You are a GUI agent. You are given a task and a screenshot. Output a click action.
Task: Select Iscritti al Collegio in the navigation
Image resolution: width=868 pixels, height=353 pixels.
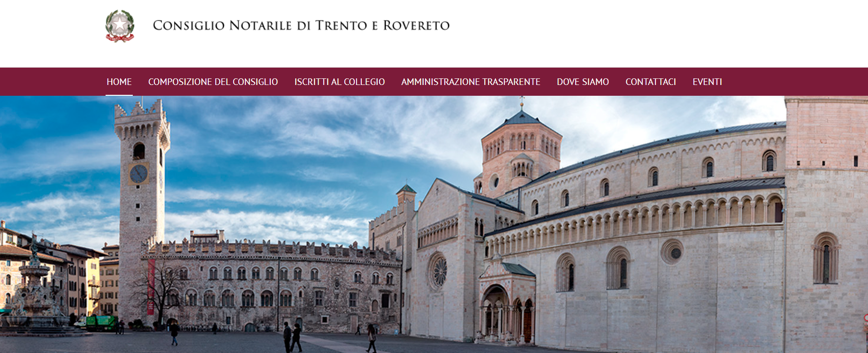340,82
